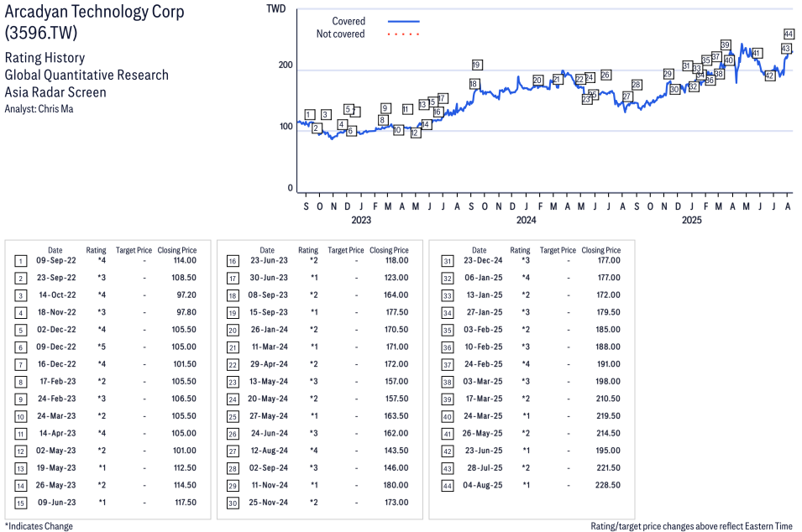Viewport: 802px width, 532px height.
Task: Select chart marker 39 on the graph
Action: (x=726, y=45)
